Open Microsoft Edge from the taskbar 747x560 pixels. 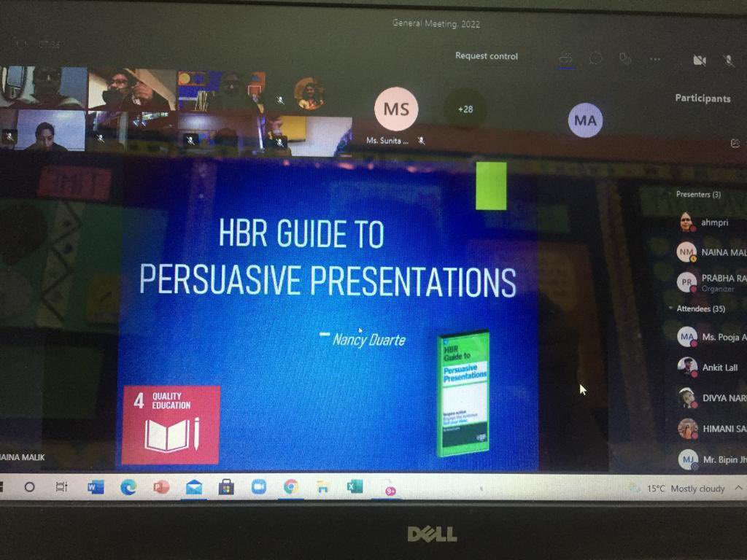click(128, 487)
